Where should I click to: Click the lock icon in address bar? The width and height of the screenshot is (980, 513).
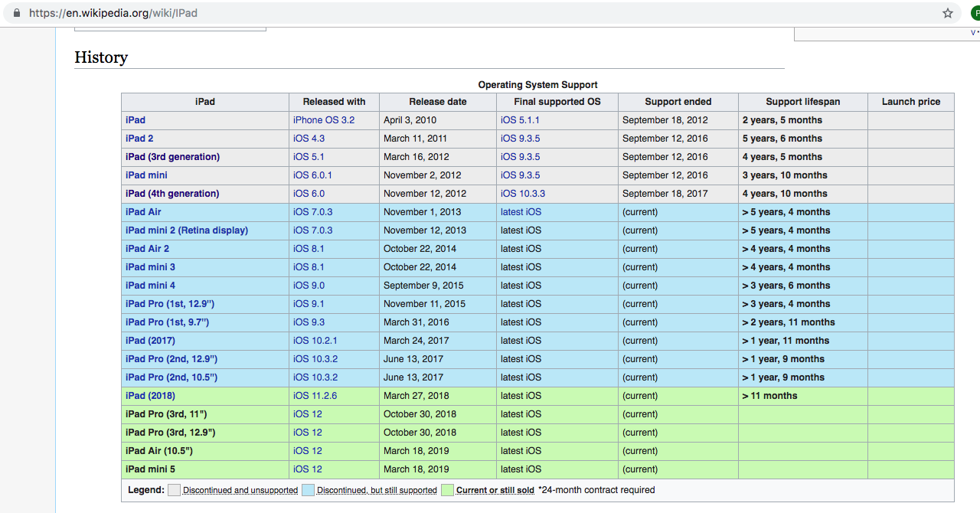coord(18,13)
